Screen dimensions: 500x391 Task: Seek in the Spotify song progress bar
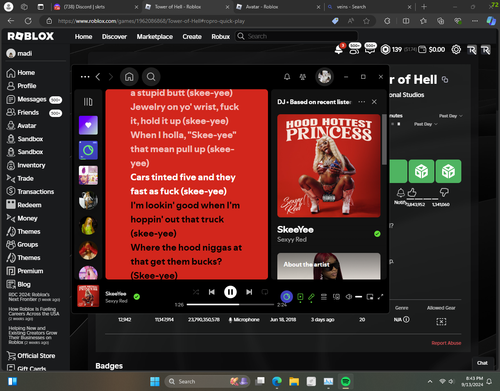point(230,304)
